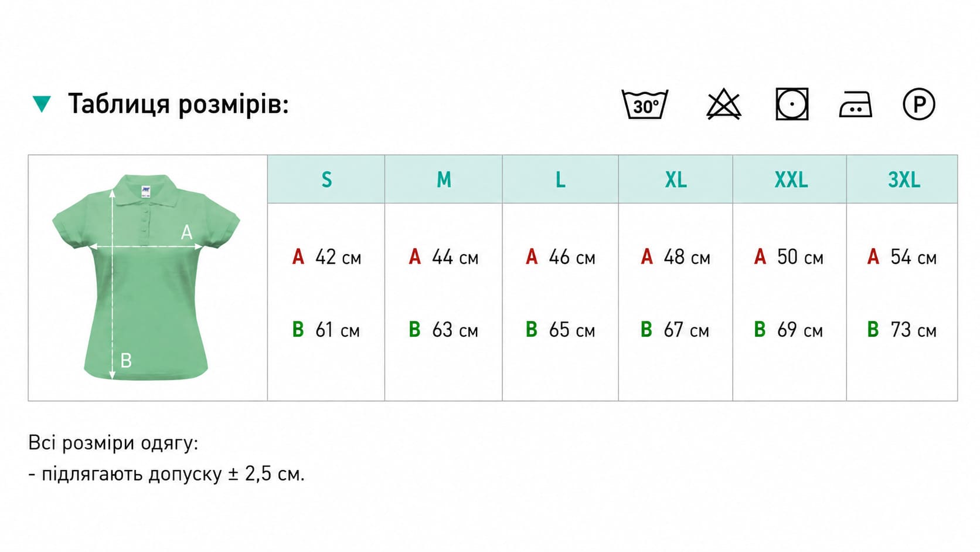
Task: Select the S size column header
Action: coord(326,180)
